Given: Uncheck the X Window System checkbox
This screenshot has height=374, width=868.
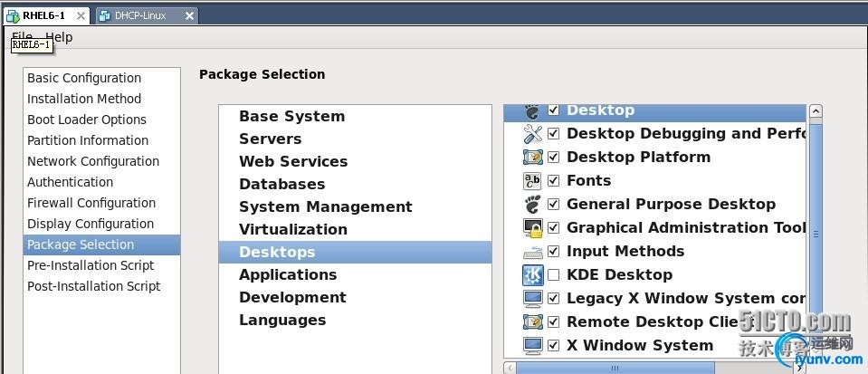Looking at the screenshot, I should click(553, 346).
